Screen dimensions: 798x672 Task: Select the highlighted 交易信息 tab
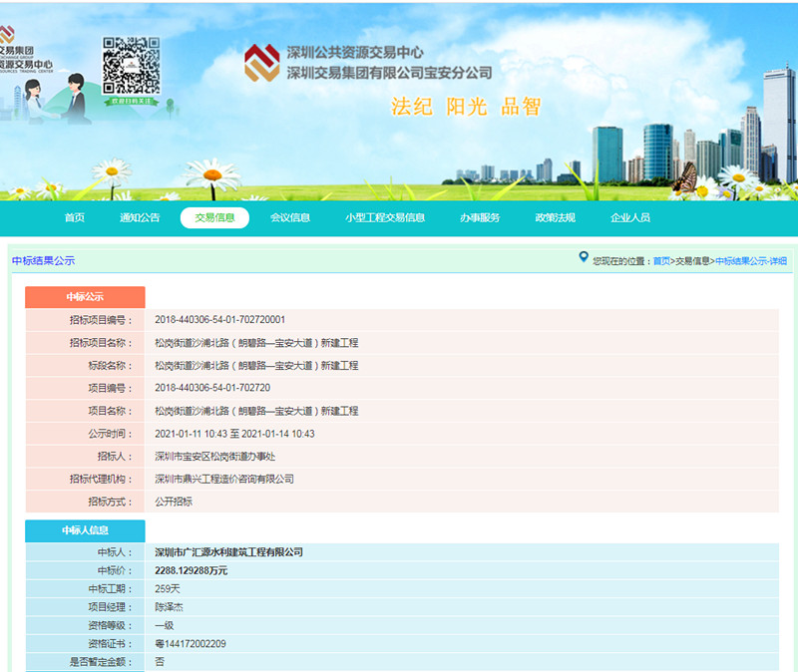[x=214, y=217]
